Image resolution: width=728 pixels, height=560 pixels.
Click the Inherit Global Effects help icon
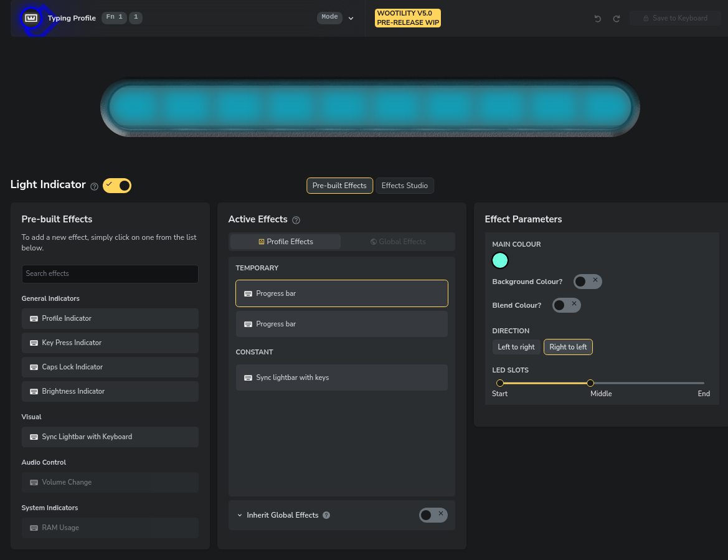pos(326,515)
